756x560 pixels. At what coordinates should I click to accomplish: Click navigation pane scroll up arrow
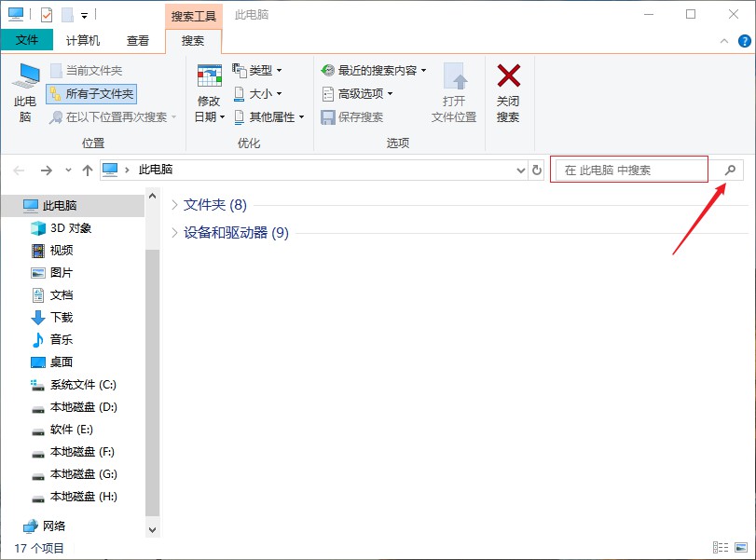point(152,196)
